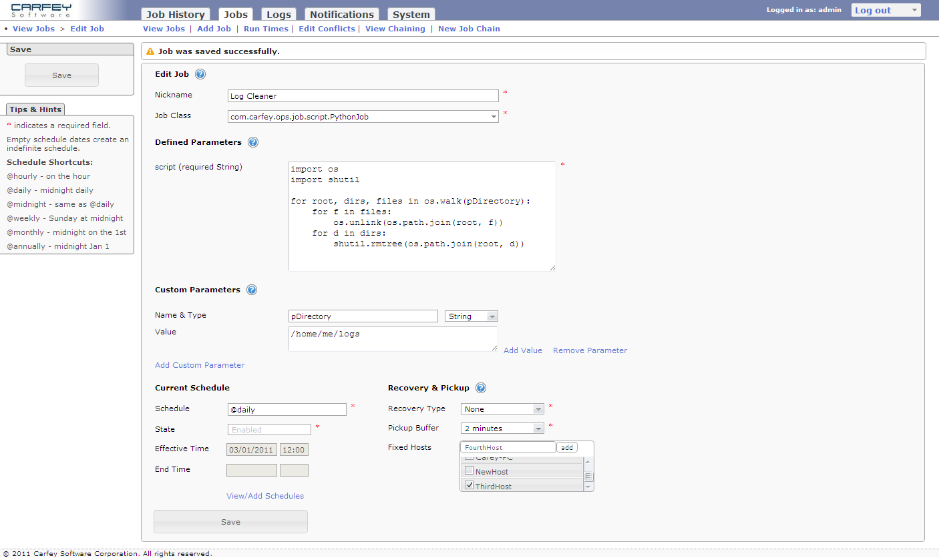This screenshot has width=939, height=560.
Task: Expand the Job Class dropdown
Action: 363,117
